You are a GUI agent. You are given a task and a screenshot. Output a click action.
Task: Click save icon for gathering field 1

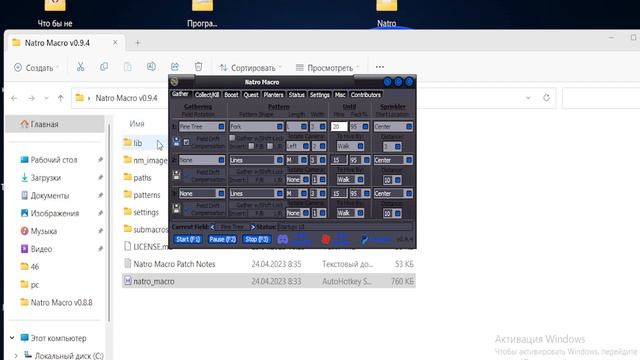point(176,142)
